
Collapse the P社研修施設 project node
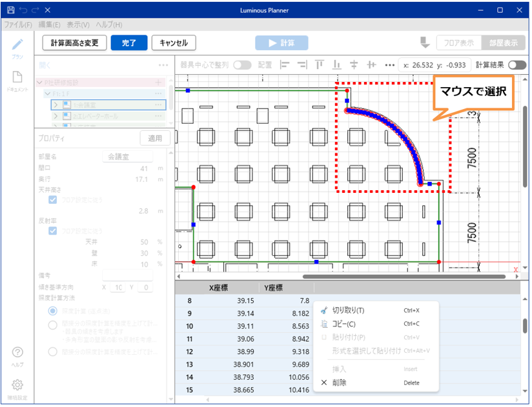(40, 83)
